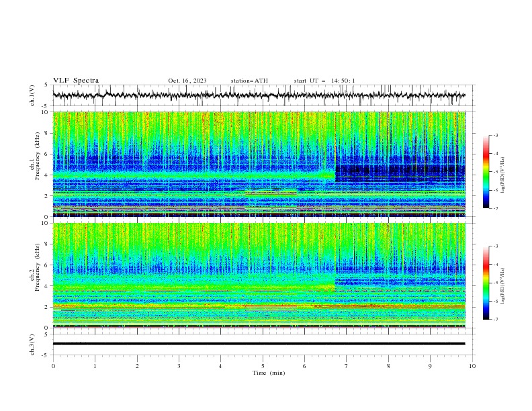Click the "ch.3(V)" axis label
Screen dimensions: 532x411
(x=32, y=345)
